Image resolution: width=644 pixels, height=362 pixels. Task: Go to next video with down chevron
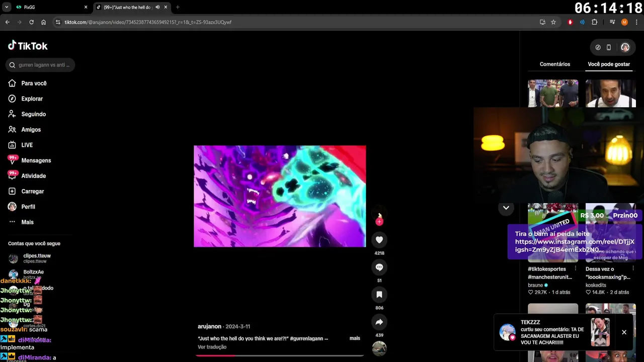tap(506, 208)
